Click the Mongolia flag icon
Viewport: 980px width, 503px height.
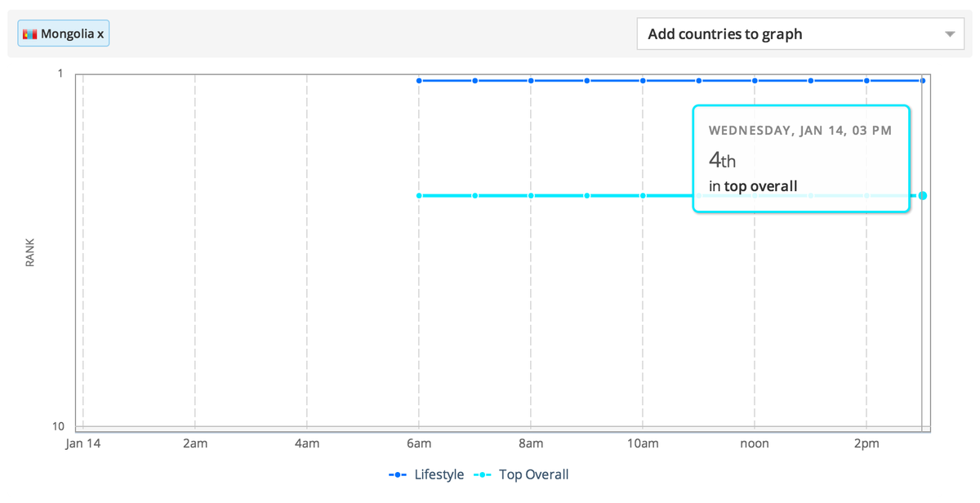(30, 34)
